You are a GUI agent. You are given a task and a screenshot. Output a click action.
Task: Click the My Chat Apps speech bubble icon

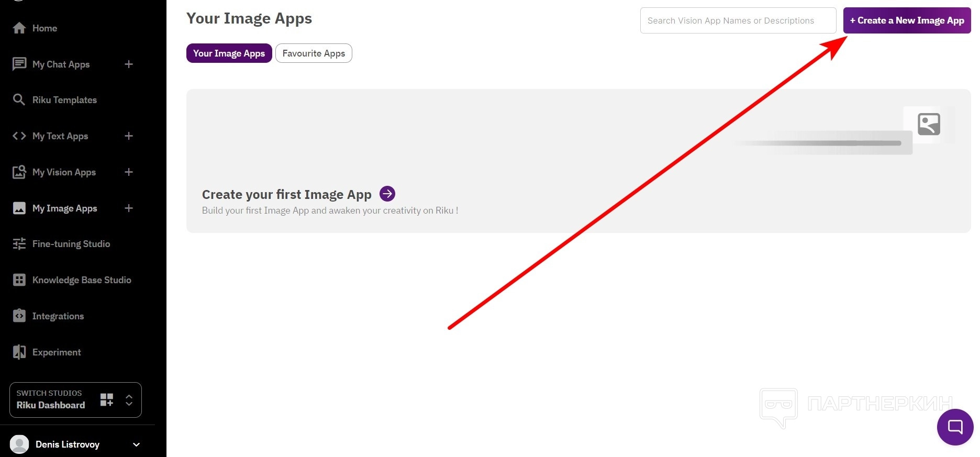pos(19,64)
